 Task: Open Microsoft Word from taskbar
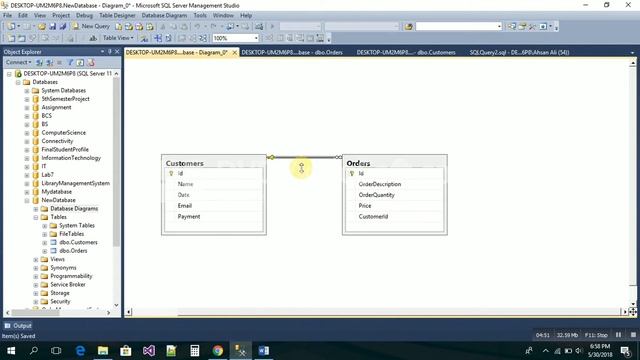pos(264,351)
